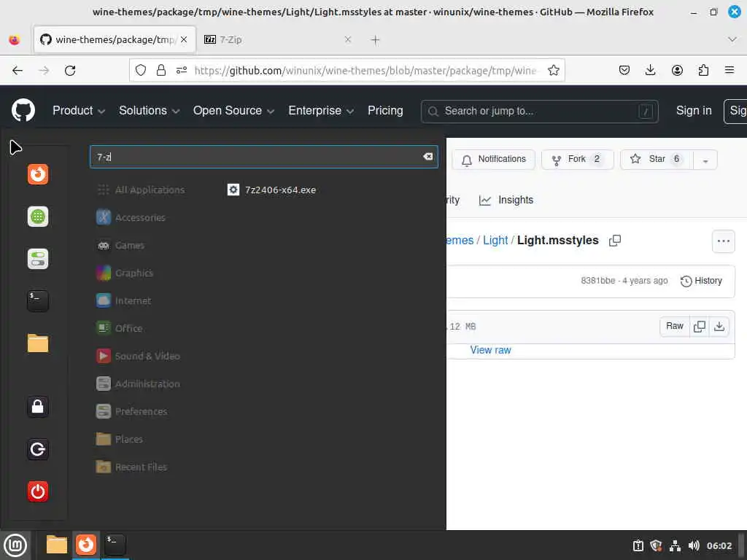
Task: Select Accessories category
Action: pos(131,217)
